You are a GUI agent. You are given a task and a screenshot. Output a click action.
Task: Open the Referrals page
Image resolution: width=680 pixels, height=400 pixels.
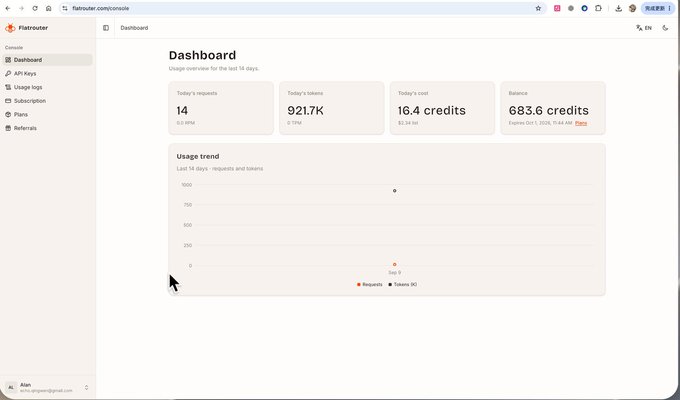point(47,128)
